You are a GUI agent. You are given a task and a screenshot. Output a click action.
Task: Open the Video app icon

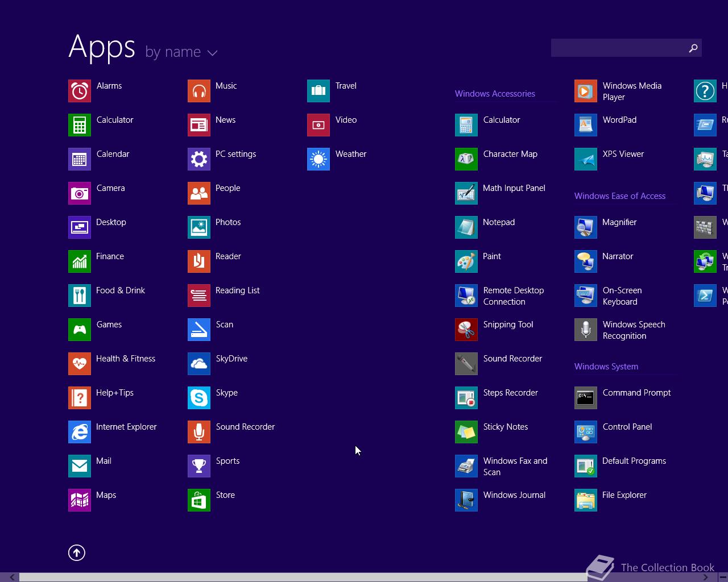click(318, 125)
